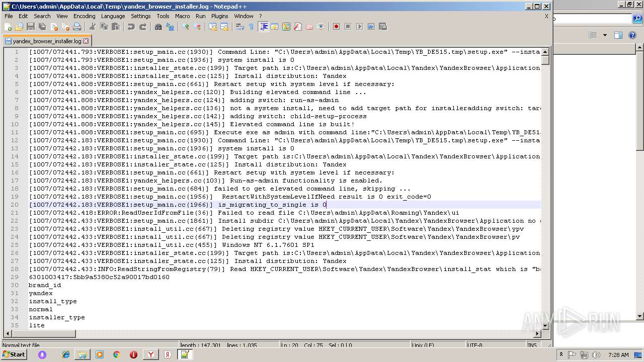
Task: Open the Edit menu
Action: point(23,16)
